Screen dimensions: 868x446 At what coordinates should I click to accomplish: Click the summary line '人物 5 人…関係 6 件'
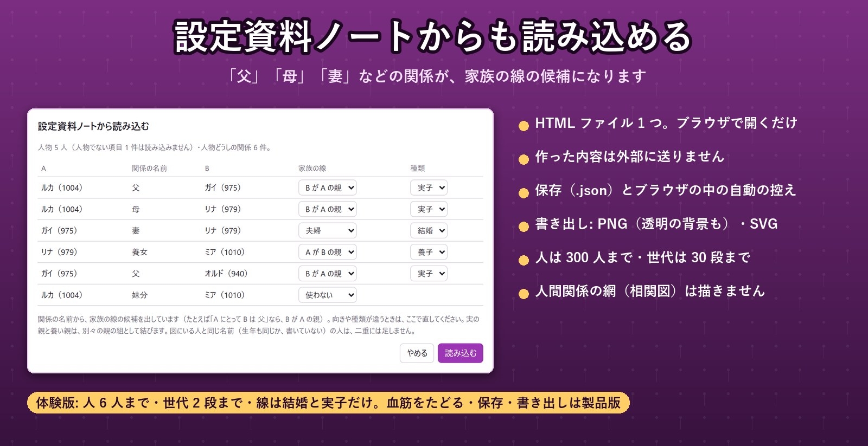155,147
